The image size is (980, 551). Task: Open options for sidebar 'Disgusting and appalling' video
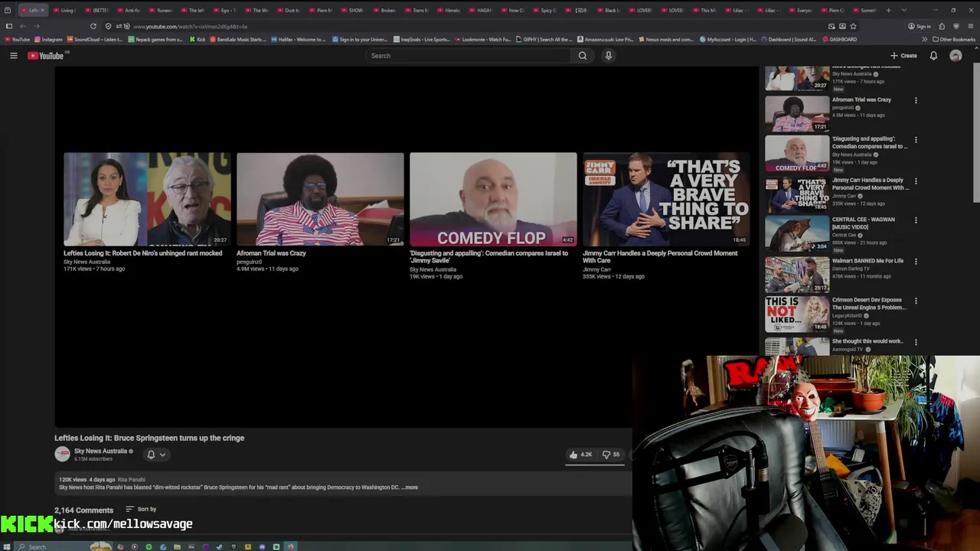pos(916,140)
